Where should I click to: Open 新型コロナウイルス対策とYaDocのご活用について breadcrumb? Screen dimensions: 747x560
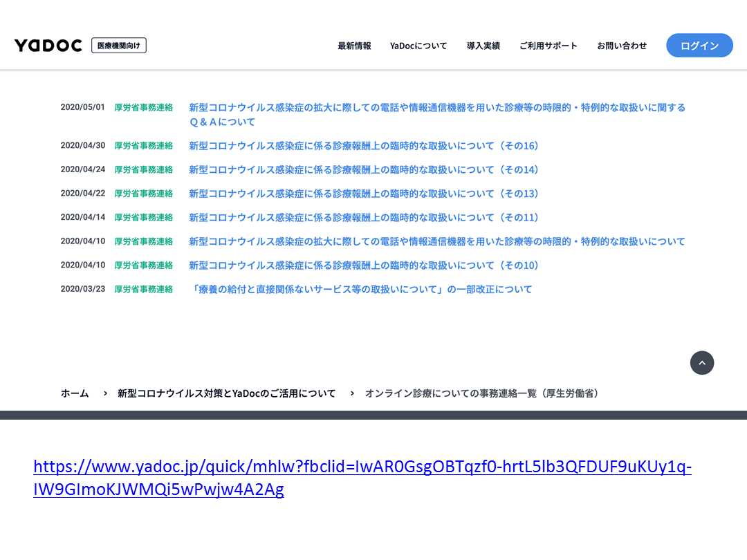[x=226, y=393]
